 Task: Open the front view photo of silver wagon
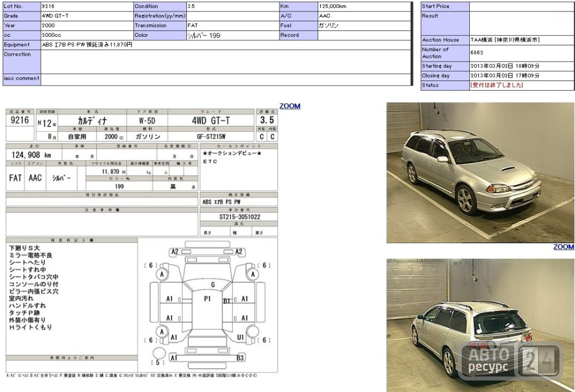point(480,172)
